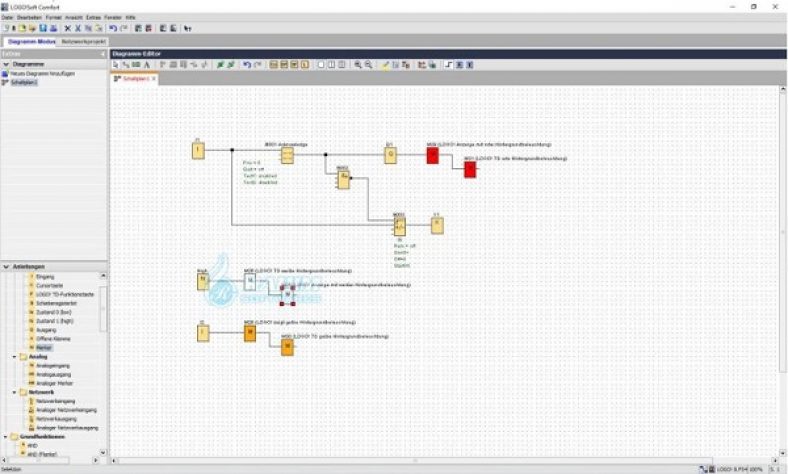
Task: Open the Datei menu
Action: tap(7, 17)
